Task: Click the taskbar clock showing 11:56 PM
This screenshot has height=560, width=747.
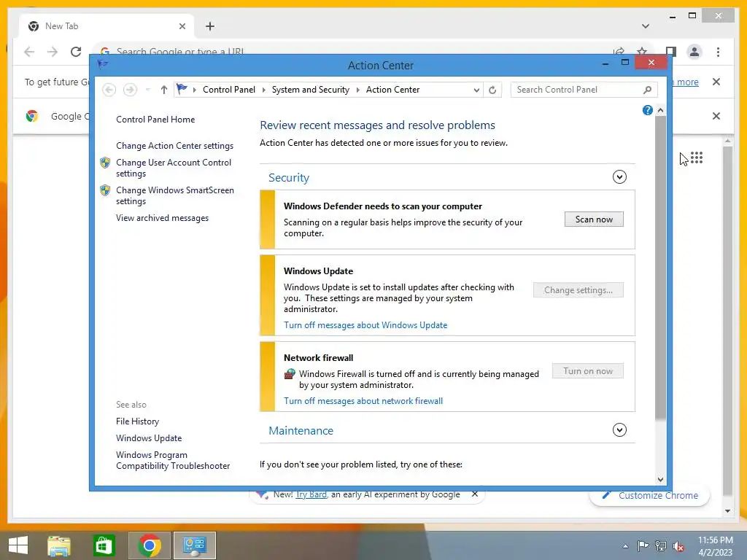Action: pos(715,545)
